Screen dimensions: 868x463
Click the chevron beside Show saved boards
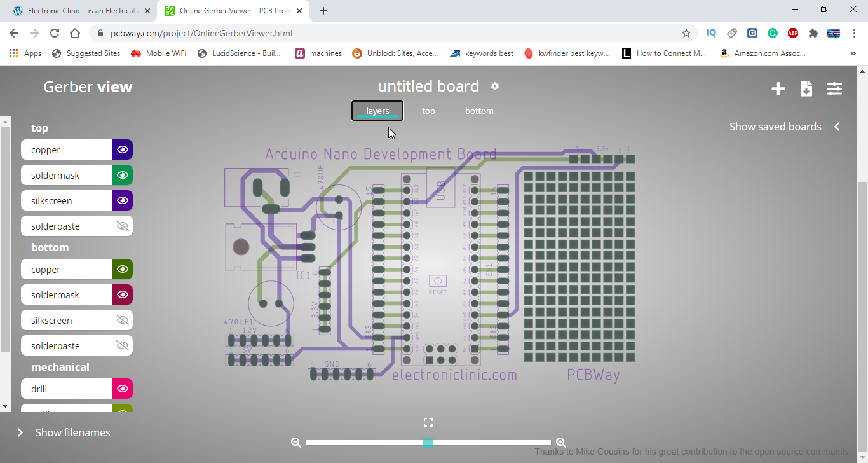837,127
